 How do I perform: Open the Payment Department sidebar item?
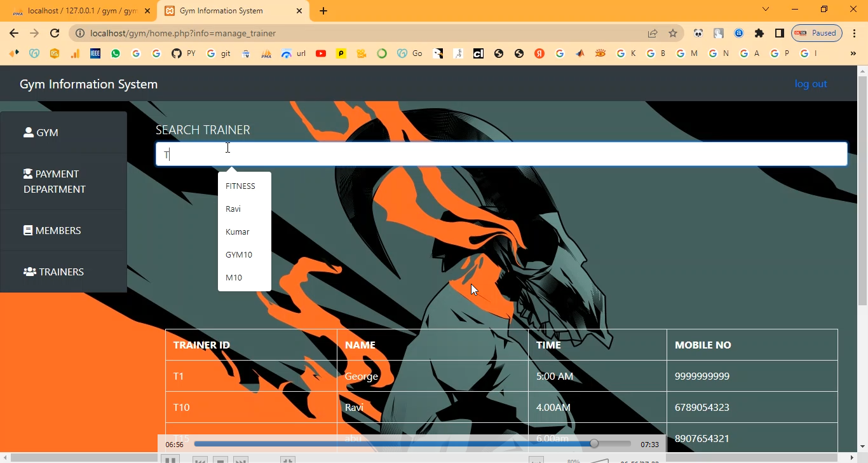click(54, 181)
